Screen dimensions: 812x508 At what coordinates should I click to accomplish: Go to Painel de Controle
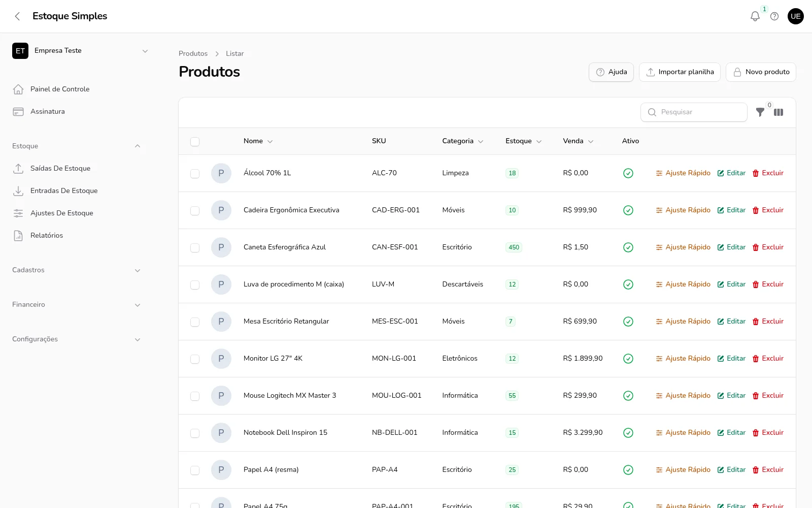coord(77,89)
